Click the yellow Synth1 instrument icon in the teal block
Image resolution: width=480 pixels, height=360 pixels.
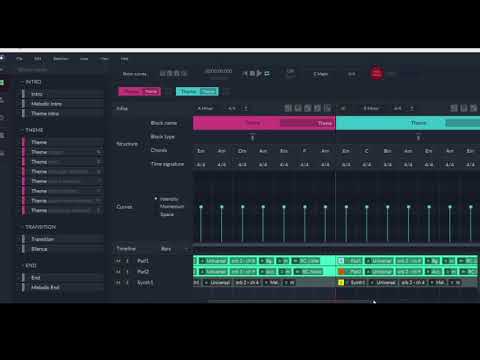(341, 283)
